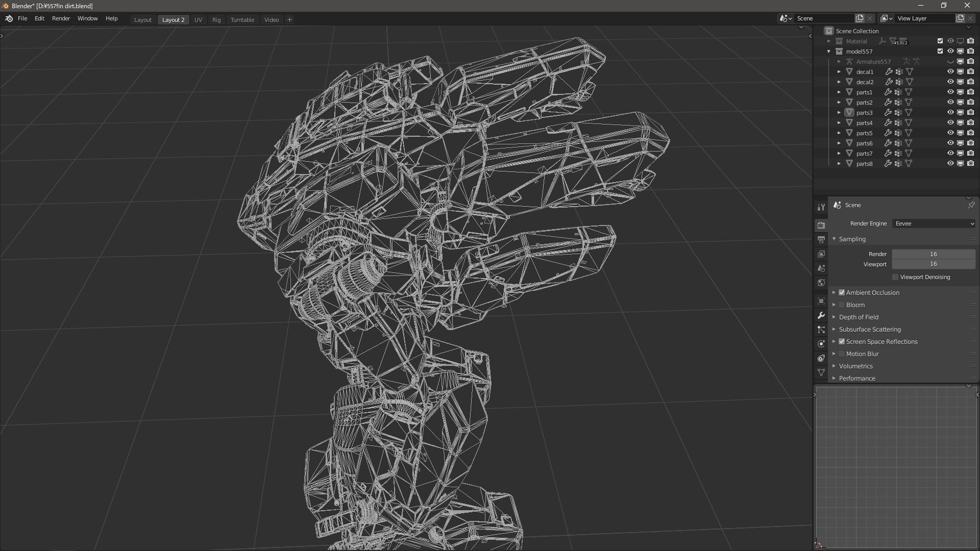The height and width of the screenshot is (551, 980).
Task: Expand the Depth of Field panel
Action: [834, 317]
